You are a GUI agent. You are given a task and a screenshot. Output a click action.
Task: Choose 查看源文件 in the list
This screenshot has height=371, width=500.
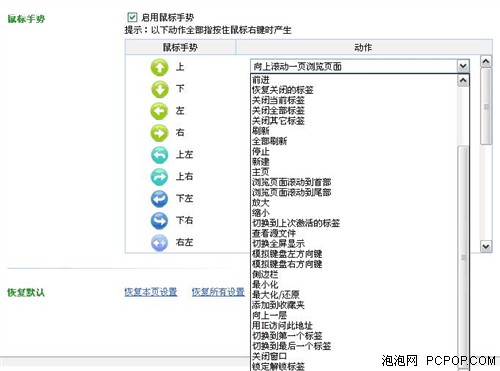(x=274, y=233)
